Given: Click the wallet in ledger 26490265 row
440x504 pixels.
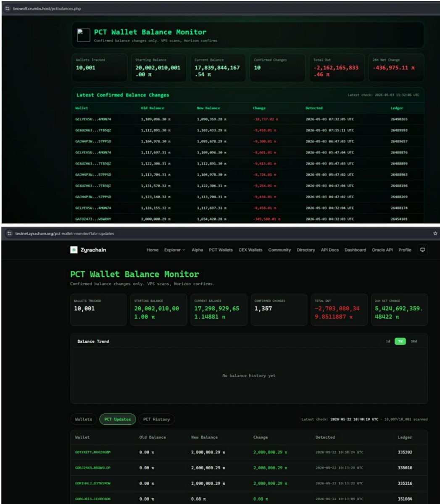Looking at the screenshot, I should pyautogui.click(x=93, y=119).
